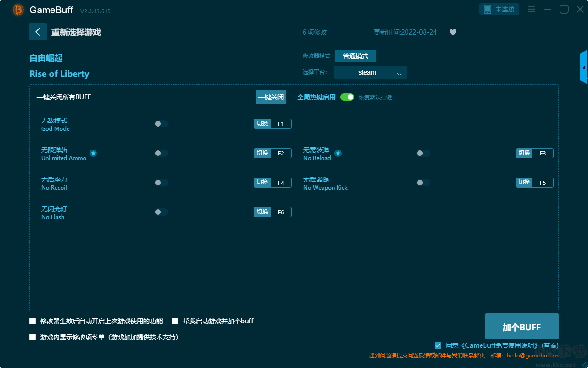Click the F6 hotkey field for No Flash

(281, 212)
